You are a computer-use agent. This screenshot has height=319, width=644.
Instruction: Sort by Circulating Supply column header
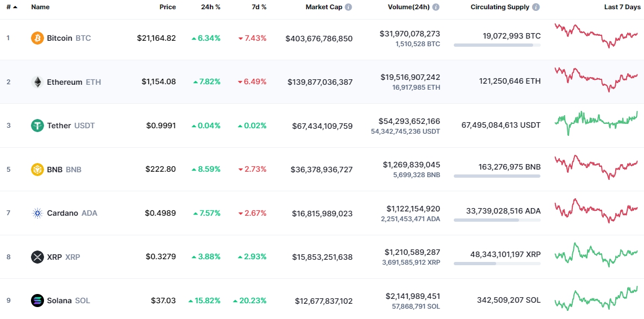[500, 7]
